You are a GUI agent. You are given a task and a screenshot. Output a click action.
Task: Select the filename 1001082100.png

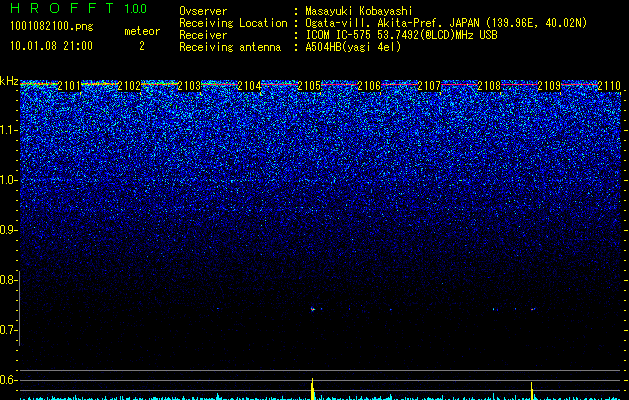pos(51,27)
